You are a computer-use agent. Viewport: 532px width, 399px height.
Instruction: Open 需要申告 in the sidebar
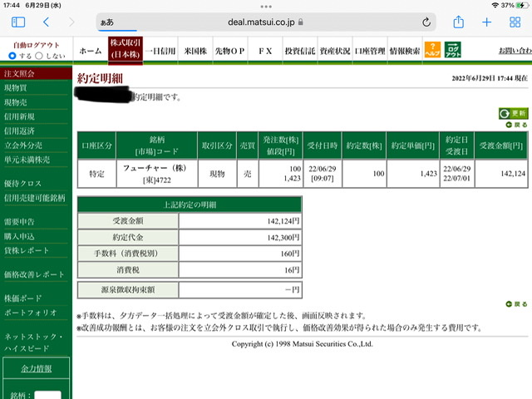pos(19,222)
